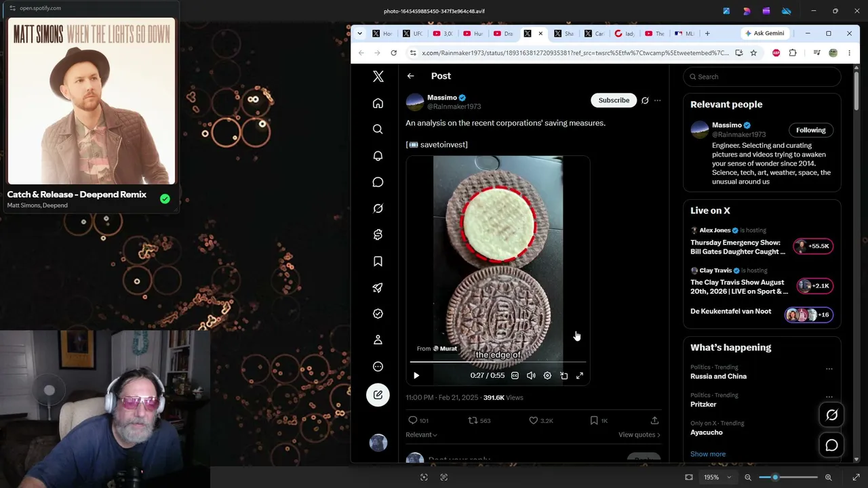Image resolution: width=868 pixels, height=488 pixels.
Task: Open more options for Russia and China trend
Action: (x=829, y=369)
